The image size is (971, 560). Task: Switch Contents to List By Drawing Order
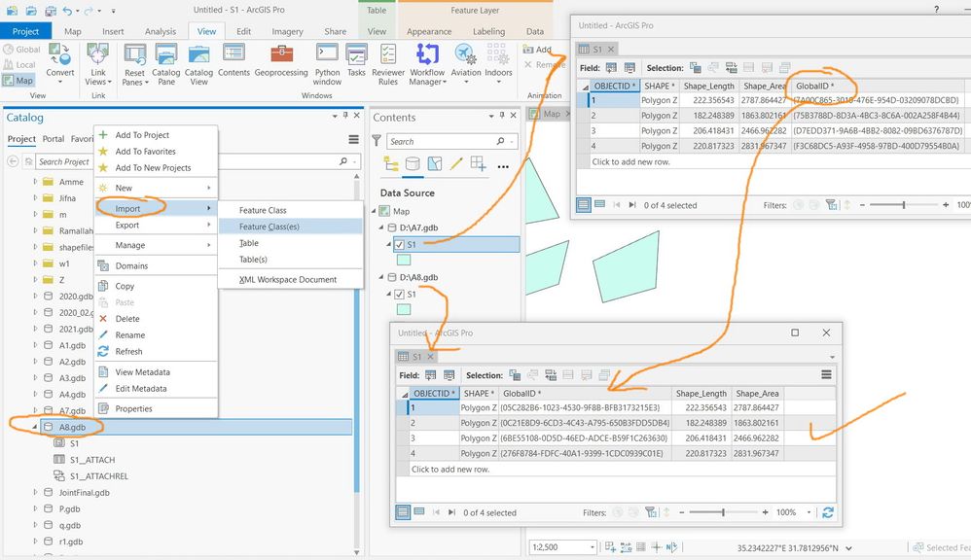(x=391, y=164)
